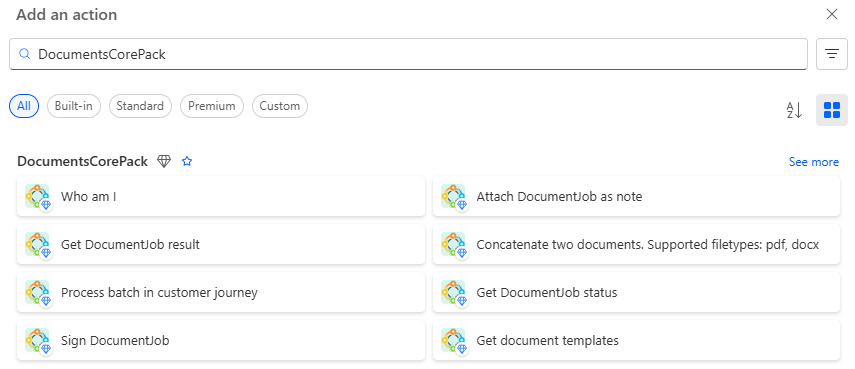This screenshot has width=855, height=369.
Task: Favorite DocumentsCorePack with the star icon
Action: [187, 161]
